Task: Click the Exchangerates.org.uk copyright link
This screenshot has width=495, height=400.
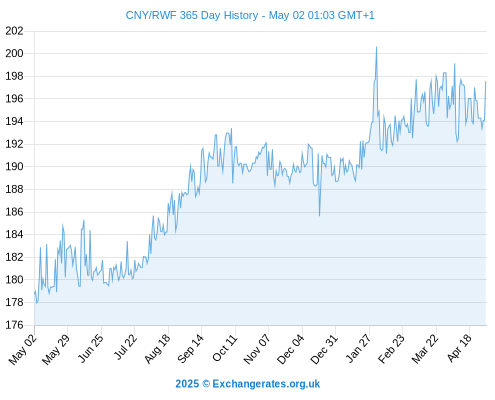Action: click(247, 384)
